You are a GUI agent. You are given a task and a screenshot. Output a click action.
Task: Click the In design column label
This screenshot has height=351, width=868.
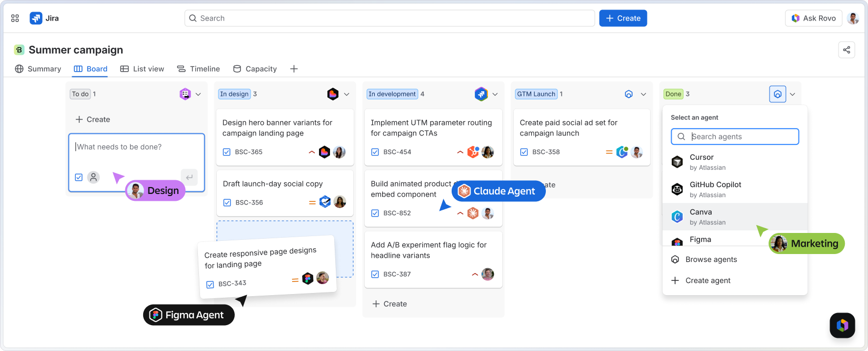tap(234, 94)
